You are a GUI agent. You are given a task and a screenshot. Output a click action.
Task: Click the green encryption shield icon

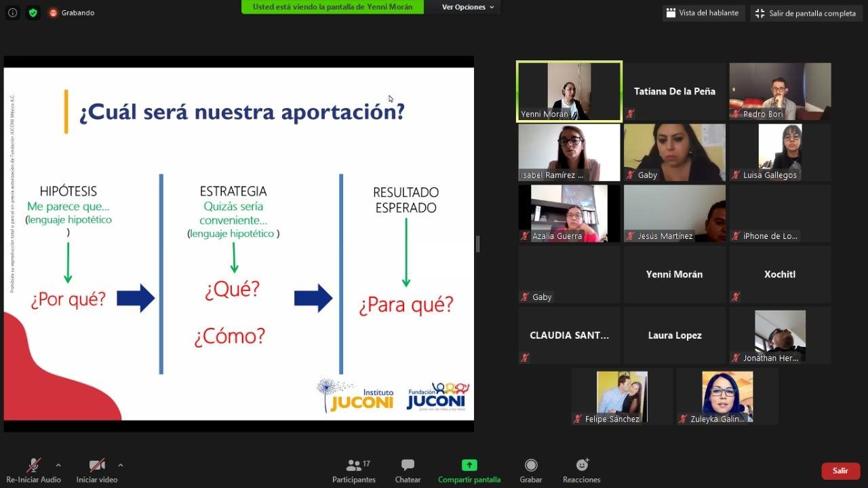pos(33,13)
